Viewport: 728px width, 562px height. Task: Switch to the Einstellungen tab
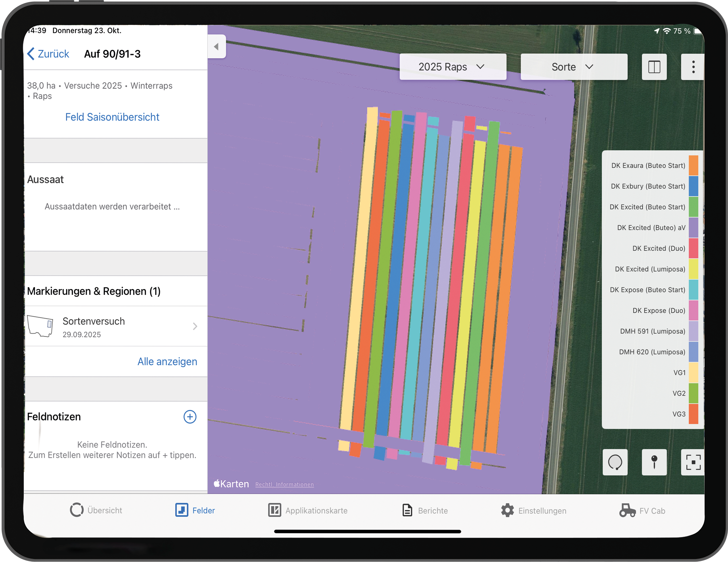pyautogui.click(x=534, y=510)
